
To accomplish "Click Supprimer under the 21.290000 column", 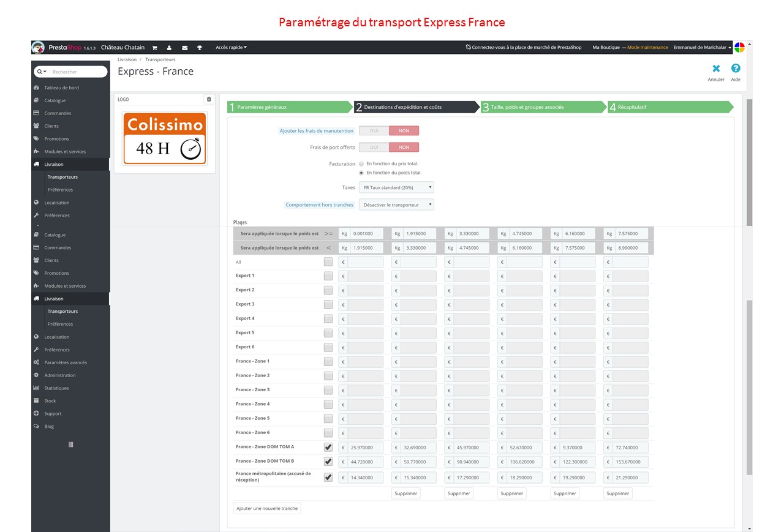I will coord(617,493).
